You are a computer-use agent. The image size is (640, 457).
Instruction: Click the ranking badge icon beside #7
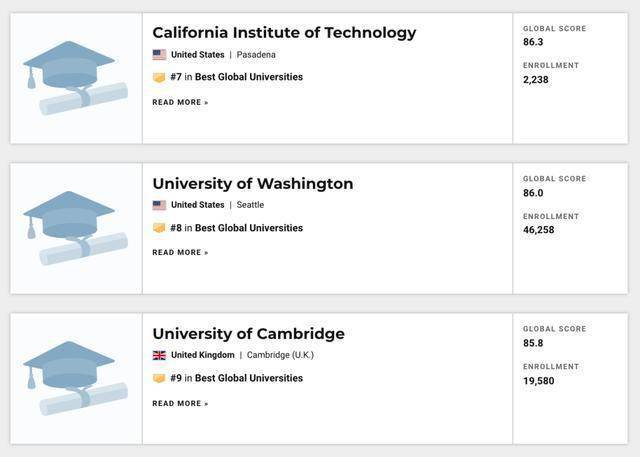pos(159,77)
